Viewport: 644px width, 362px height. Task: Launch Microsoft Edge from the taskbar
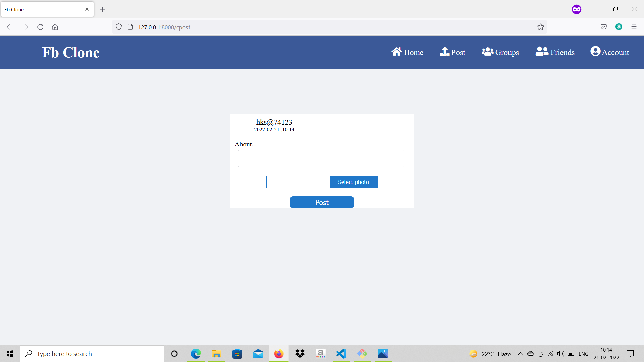[196, 354]
